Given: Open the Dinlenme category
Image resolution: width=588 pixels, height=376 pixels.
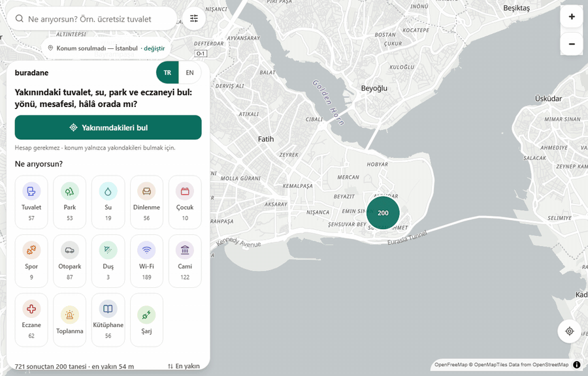Looking at the screenshot, I should pos(146,202).
